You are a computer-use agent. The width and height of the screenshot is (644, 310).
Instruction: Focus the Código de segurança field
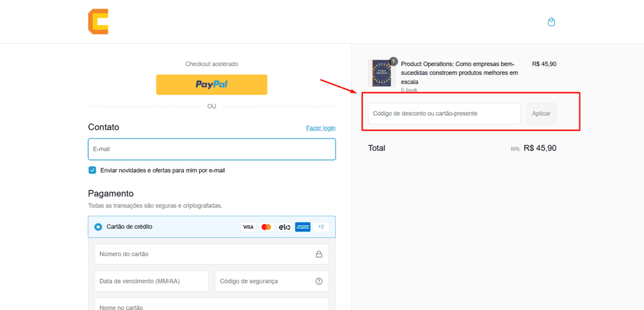pos(272,281)
